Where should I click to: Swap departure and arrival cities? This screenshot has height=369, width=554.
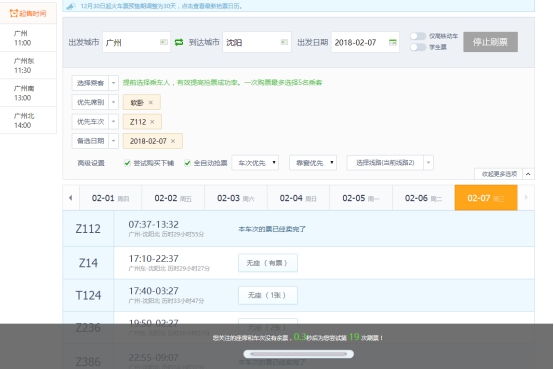[x=179, y=42]
